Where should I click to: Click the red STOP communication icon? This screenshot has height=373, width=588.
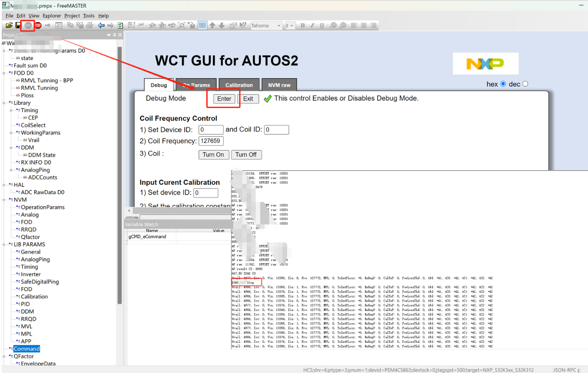(38, 26)
